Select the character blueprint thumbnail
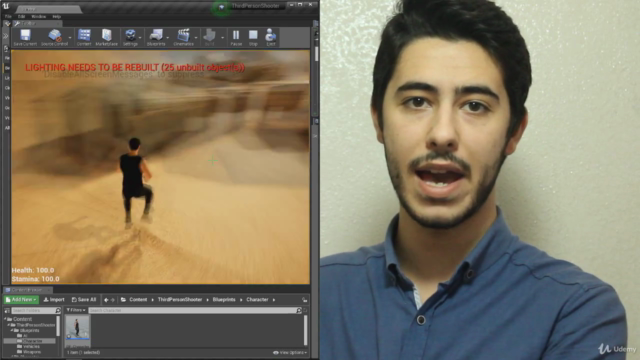The image size is (640, 360). point(78,329)
